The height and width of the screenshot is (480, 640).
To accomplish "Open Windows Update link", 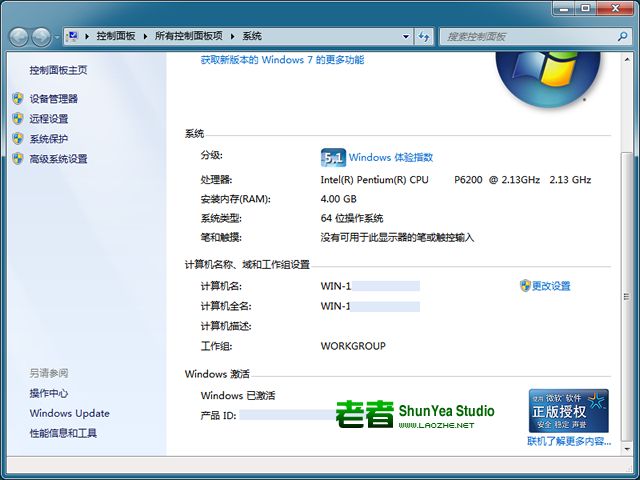I will point(69,413).
